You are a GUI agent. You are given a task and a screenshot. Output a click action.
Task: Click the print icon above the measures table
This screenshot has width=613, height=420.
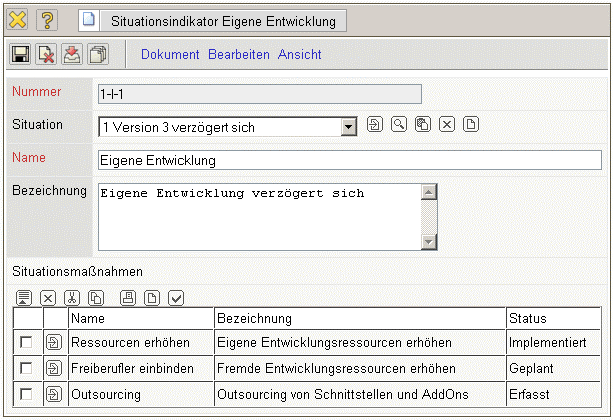pos(127,297)
